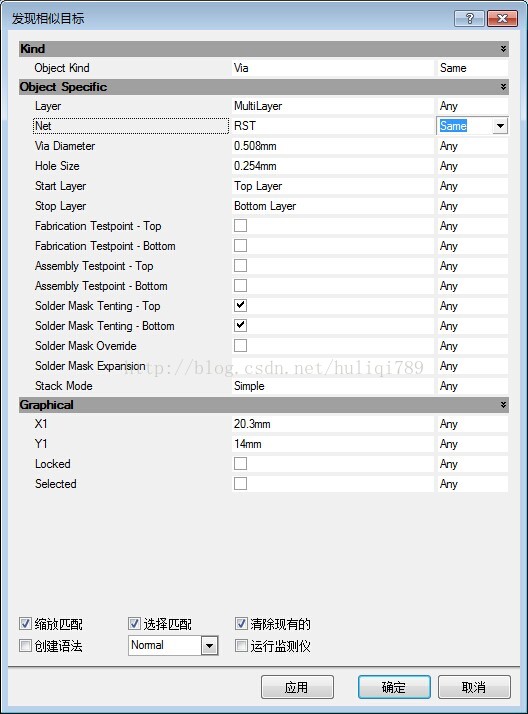
Task: Collapse the Graphical section
Action: [x=503, y=404]
